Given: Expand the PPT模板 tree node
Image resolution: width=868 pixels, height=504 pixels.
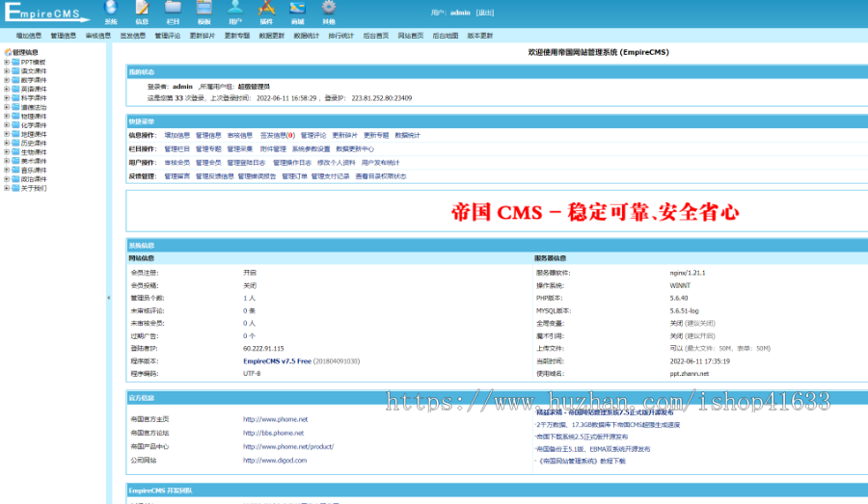Looking at the screenshot, I should [x=7, y=62].
